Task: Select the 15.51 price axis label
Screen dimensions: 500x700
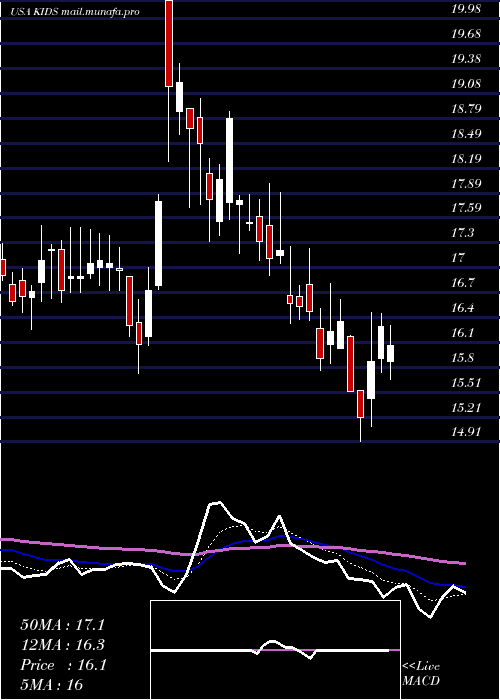Action: 466,383
